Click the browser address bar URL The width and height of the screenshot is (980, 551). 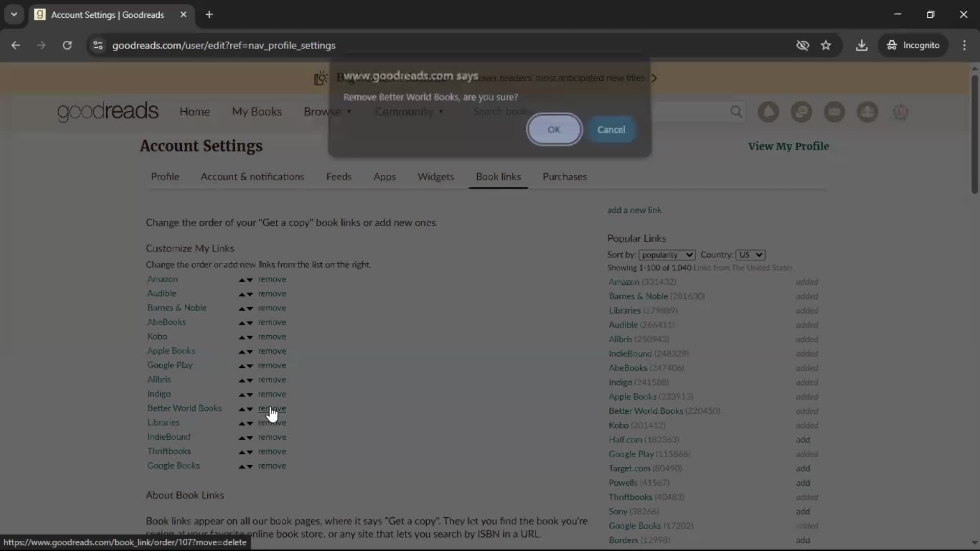pos(224,45)
